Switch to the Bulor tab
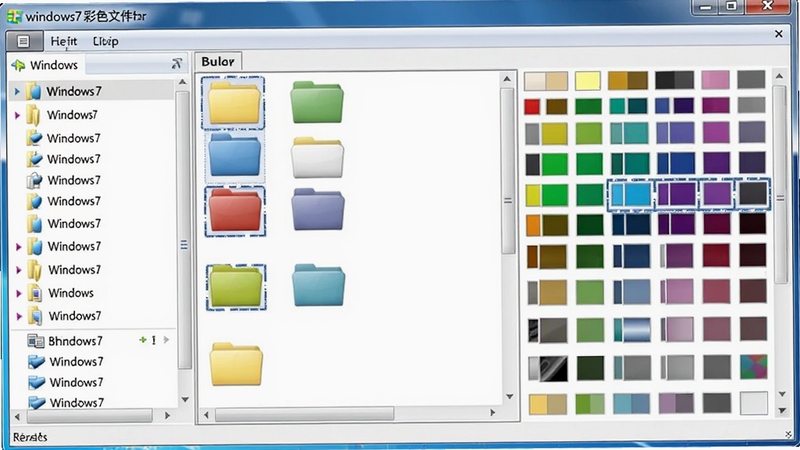 coord(218,61)
